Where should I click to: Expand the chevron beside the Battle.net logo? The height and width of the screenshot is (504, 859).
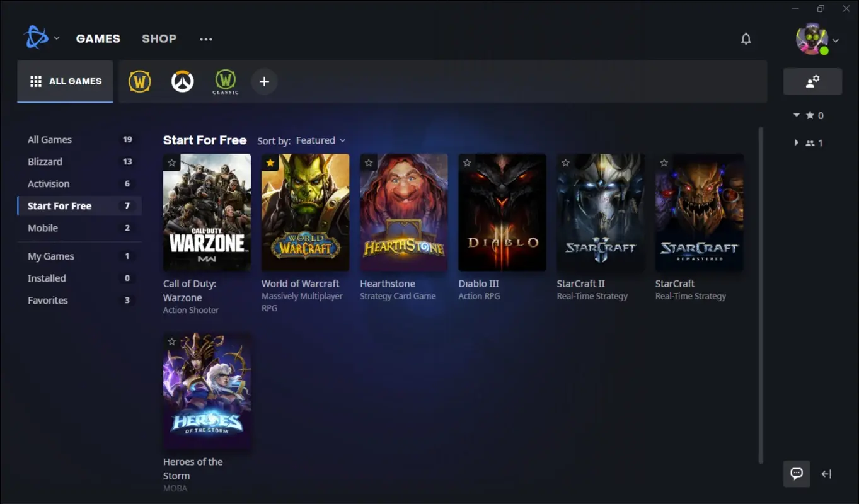point(56,37)
